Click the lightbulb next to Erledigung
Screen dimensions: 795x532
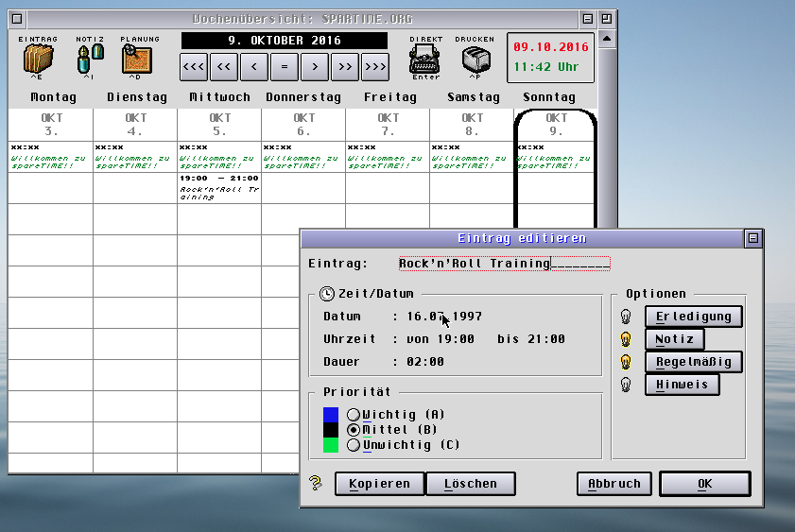point(626,317)
